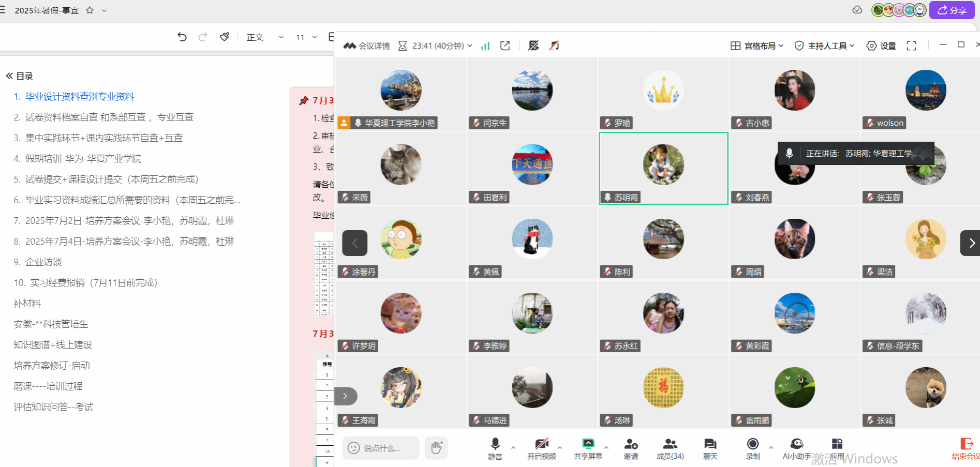Open the 主持人工具 host tools dropdown
This screenshot has height=467, width=980.
click(x=824, y=46)
